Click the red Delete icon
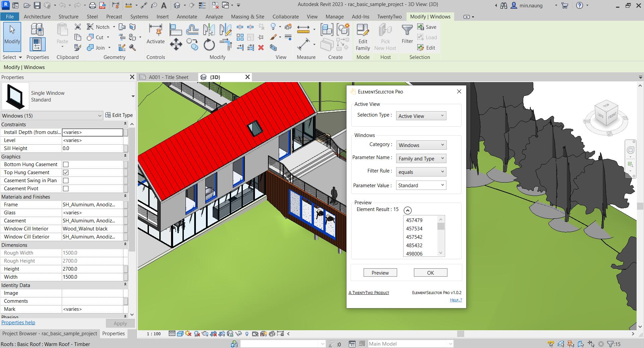 click(261, 48)
